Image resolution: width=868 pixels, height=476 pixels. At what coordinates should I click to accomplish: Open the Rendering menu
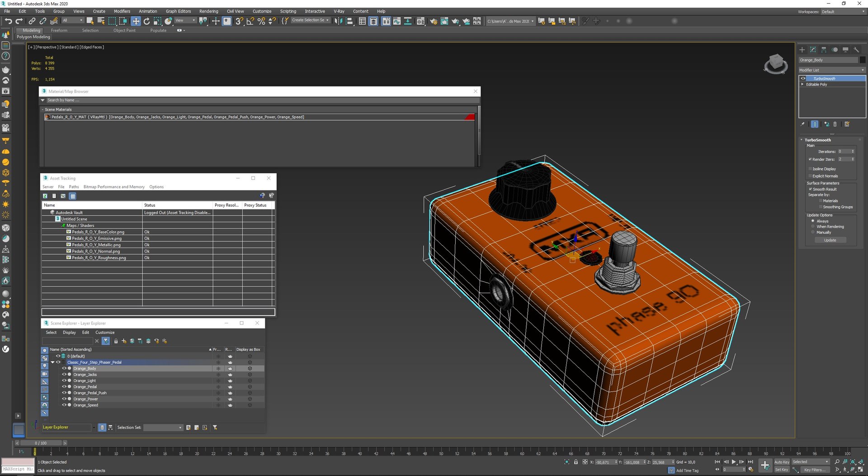pyautogui.click(x=208, y=11)
